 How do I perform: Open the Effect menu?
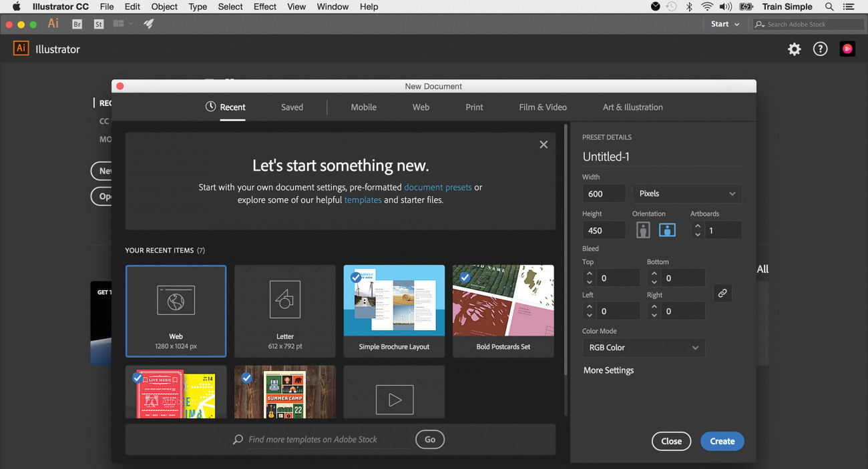tap(264, 7)
